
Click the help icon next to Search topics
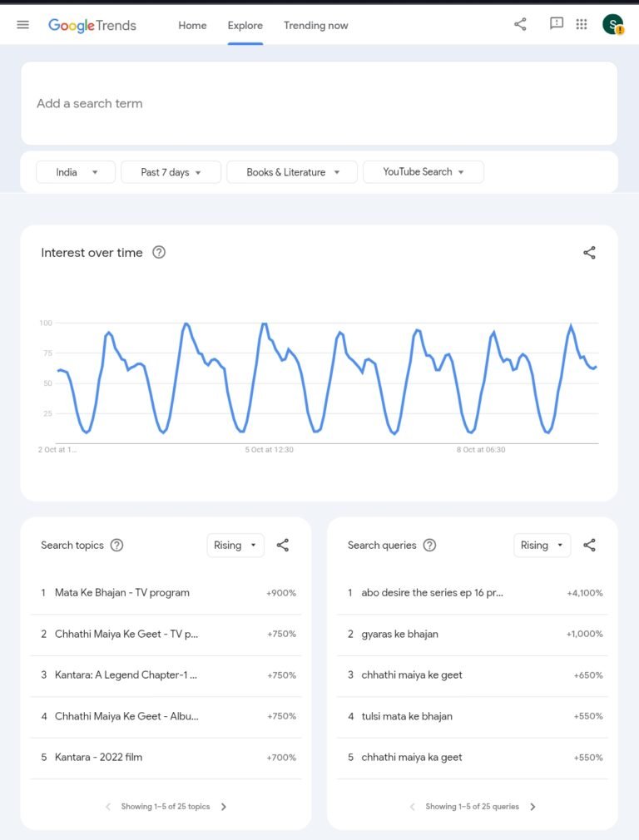click(x=116, y=545)
